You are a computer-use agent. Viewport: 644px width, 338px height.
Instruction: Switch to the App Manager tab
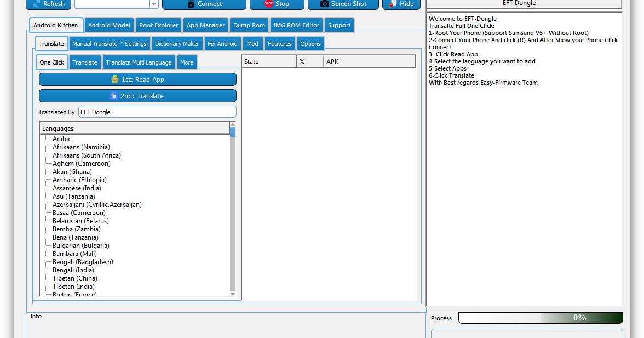pos(205,25)
